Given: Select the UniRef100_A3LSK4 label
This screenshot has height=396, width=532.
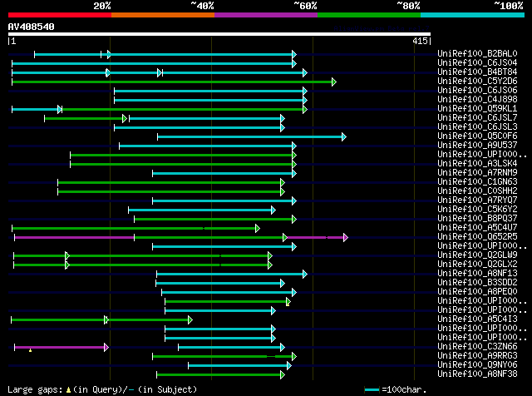Looking at the screenshot, I should pos(477,164).
